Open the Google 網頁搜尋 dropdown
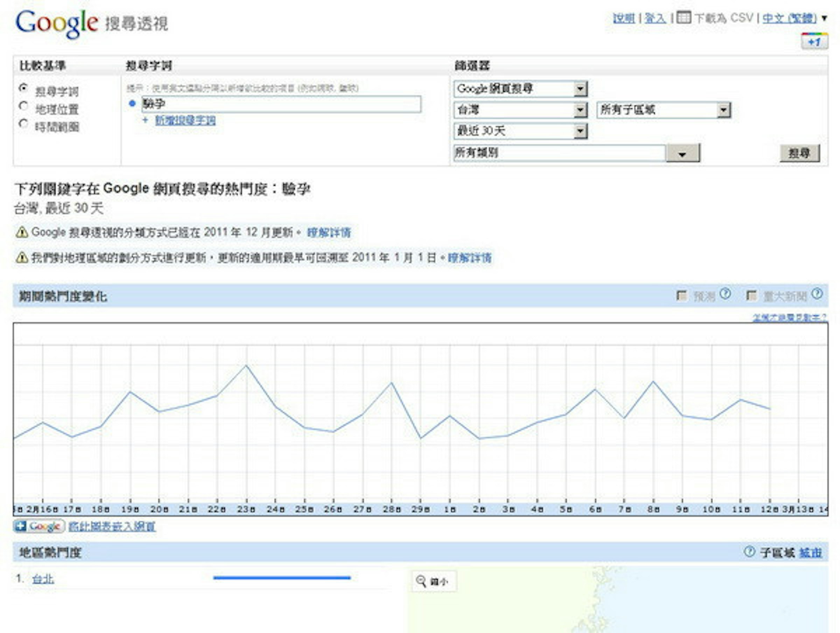This screenshot has height=633, width=840. pos(520,89)
